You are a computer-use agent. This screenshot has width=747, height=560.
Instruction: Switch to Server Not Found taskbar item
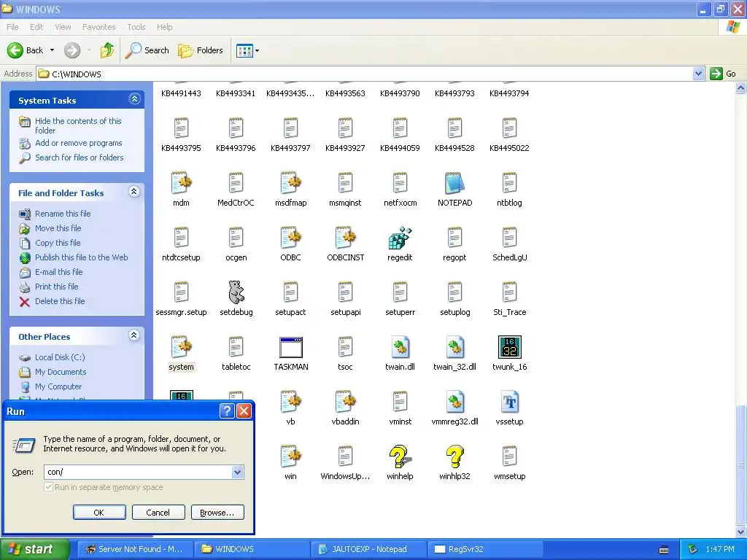pos(135,549)
